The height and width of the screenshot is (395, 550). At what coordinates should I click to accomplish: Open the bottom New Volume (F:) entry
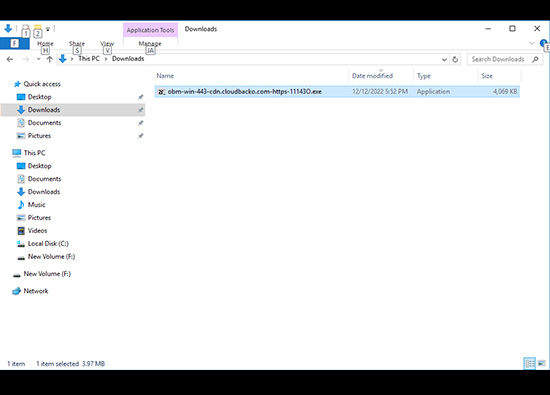click(47, 274)
